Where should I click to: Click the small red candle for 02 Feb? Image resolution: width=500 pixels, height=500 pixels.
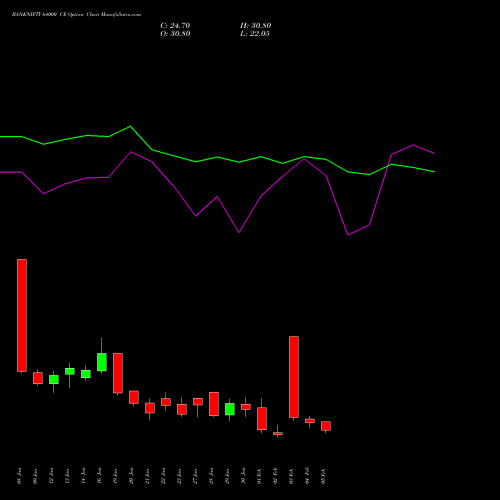(278, 434)
